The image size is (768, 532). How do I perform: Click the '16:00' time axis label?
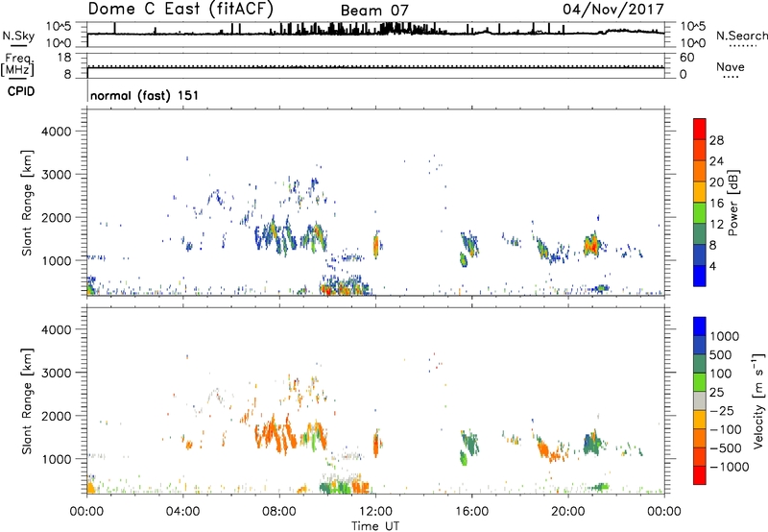[x=471, y=512]
